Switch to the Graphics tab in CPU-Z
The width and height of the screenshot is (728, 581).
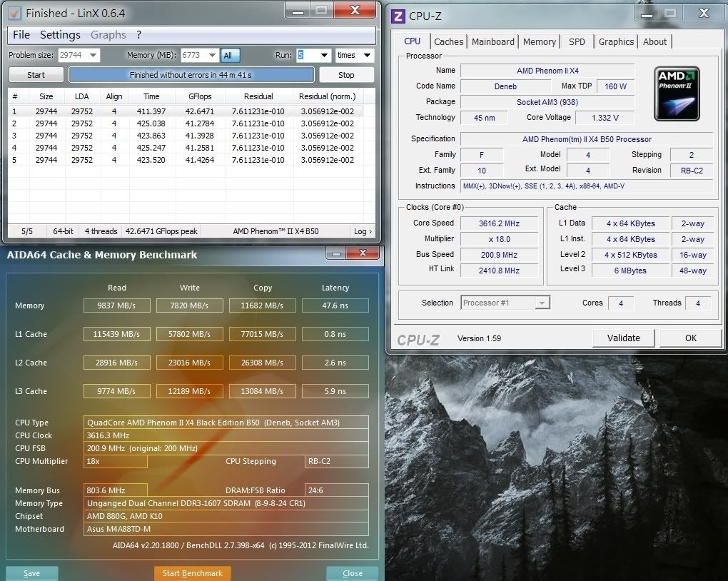click(616, 42)
